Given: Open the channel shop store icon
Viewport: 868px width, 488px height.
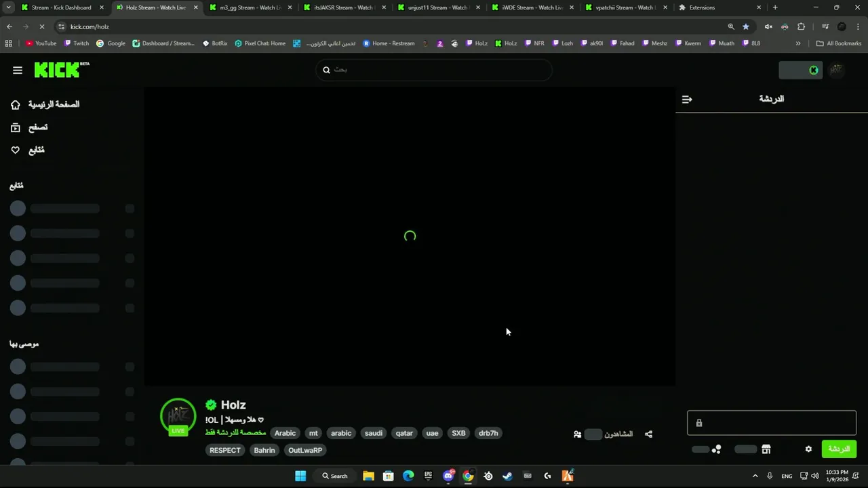Looking at the screenshot, I should pyautogui.click(x=766, y=449).
